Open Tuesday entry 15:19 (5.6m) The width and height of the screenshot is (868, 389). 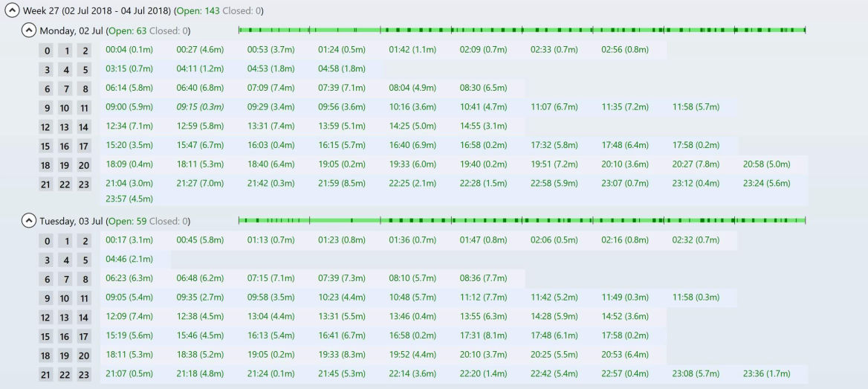pos(129,335)
